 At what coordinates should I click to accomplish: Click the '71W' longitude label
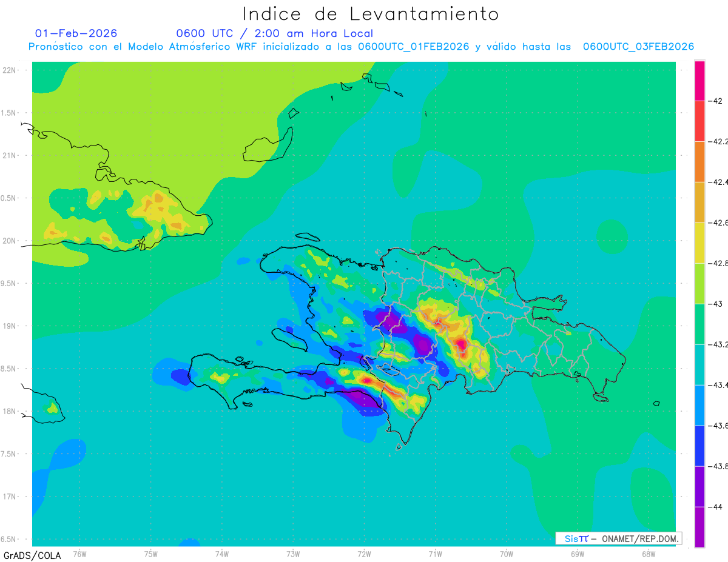click(x=435, y=554)
